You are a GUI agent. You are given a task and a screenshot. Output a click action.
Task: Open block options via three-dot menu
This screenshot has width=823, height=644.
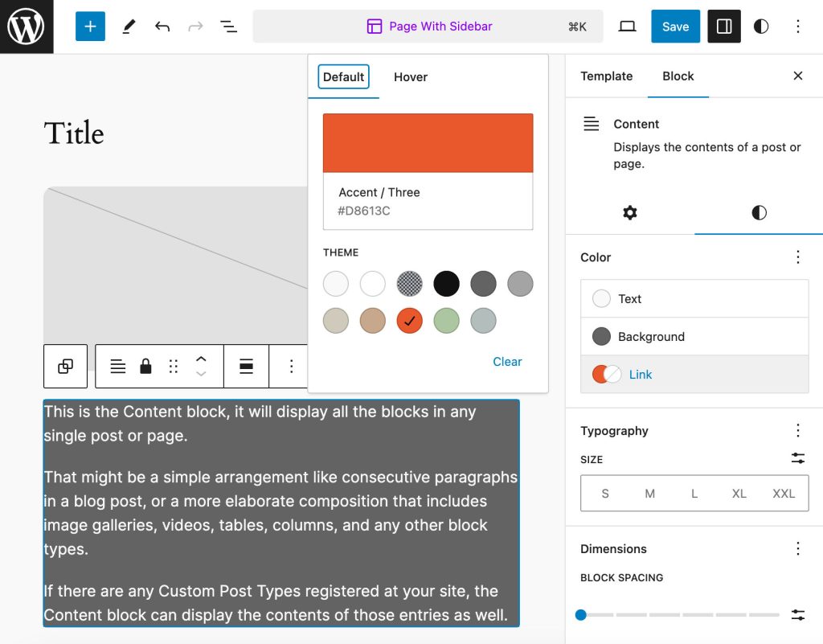pos(290,366)
